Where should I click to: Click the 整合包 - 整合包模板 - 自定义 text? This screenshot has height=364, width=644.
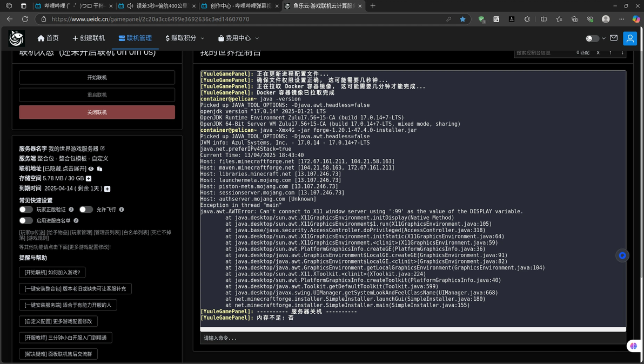click(x=73, y=158)
